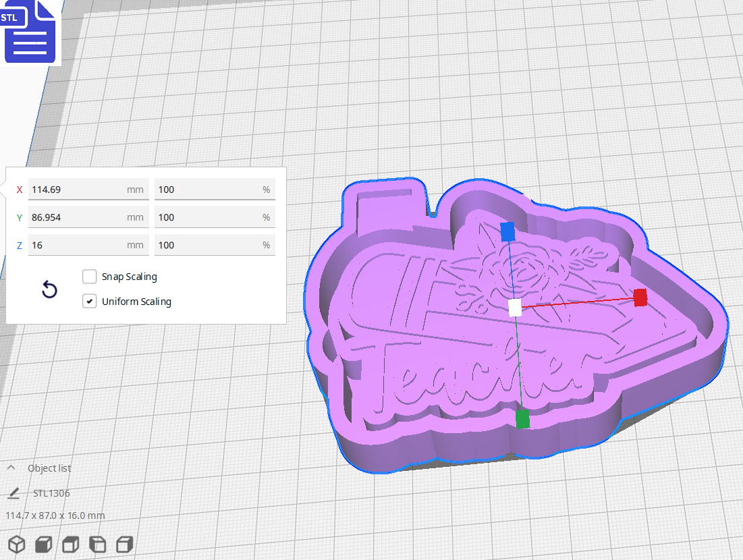The width and height of the screenshot is (743, 560).
Task: Click the Y dimension field showing 86.954
Action: tap(78, 217)
